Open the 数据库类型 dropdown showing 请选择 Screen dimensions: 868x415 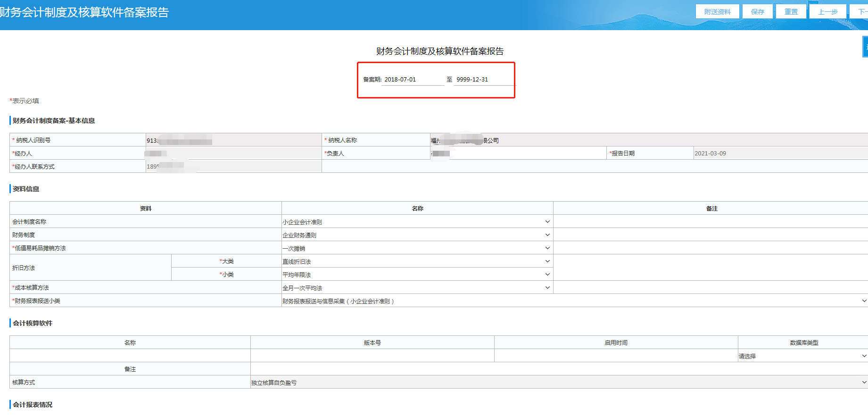point(803,356)
